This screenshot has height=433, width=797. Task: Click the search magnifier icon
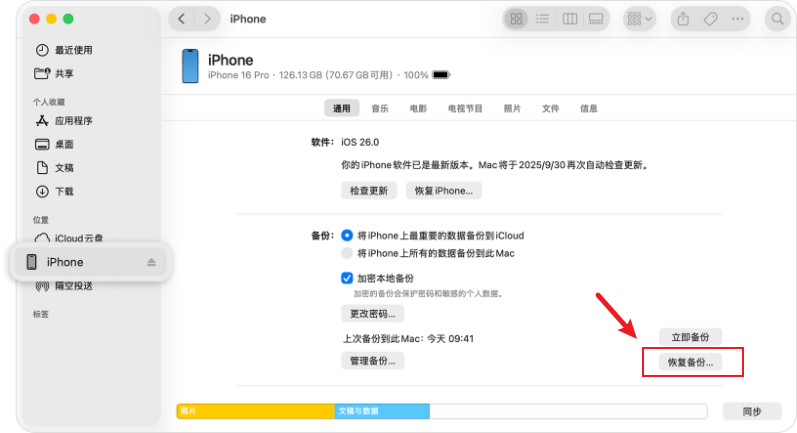[778, 19]
